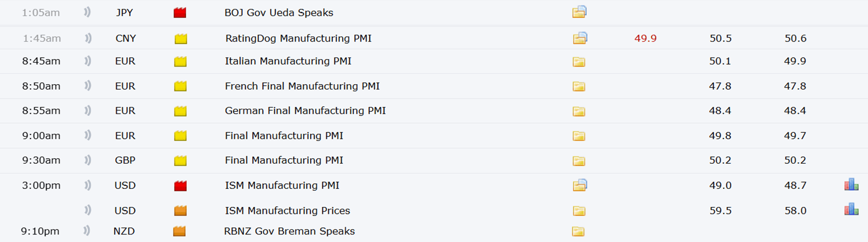Open chart graph for ISM Manufacturing Prices
The image size is (868, 242).
[x=851, y=209]
